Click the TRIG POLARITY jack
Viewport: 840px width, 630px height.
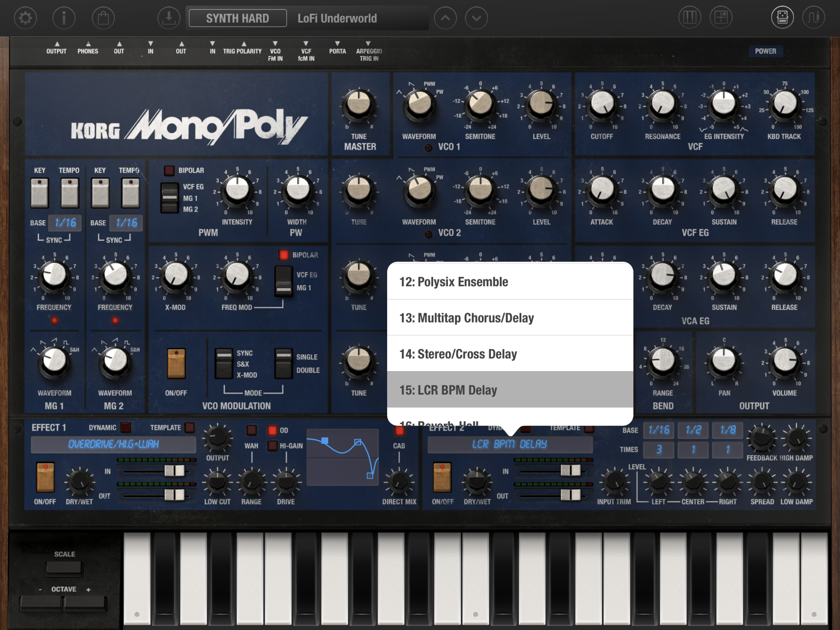242,48
